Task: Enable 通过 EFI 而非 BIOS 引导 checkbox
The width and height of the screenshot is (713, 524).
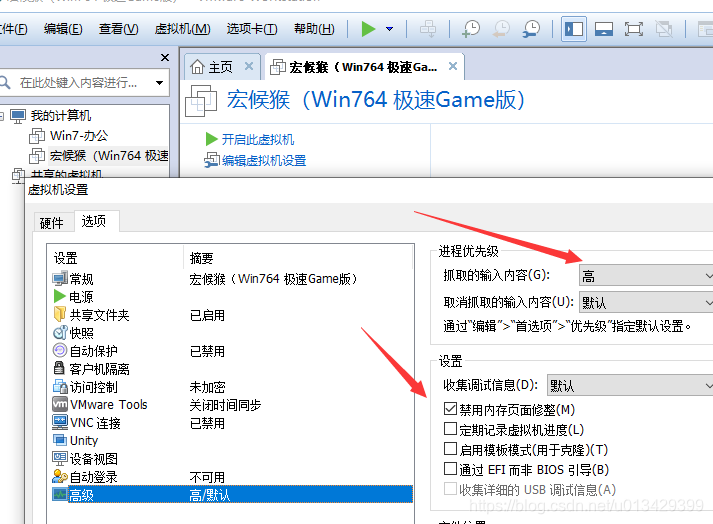Action: (x=450, y=469)
